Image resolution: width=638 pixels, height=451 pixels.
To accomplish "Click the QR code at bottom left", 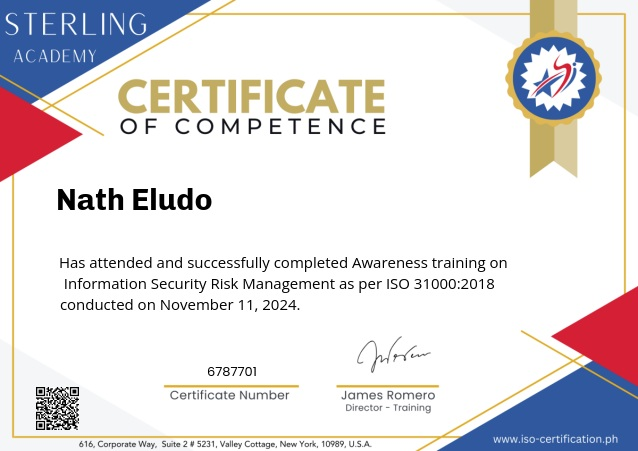I will click(57, 408).
